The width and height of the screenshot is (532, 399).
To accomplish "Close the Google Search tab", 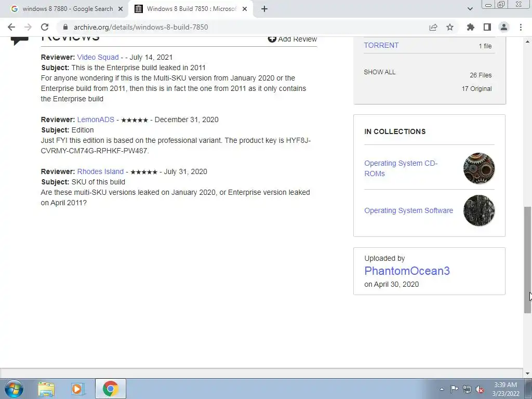I will pyautogui.click(x=121, y=9).
